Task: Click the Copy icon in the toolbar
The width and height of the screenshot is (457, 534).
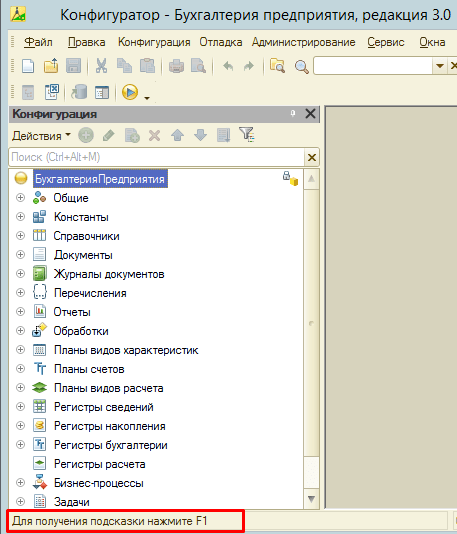Action: pyautogui.click(x=124, y=66)
